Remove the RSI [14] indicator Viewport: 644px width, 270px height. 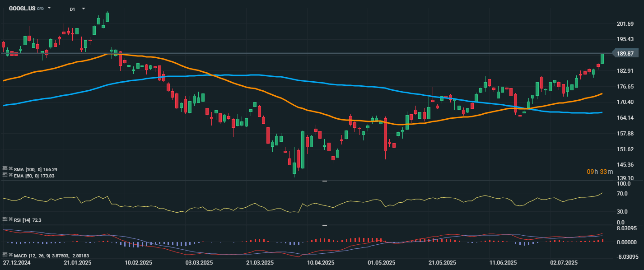click(x=10, y=219)
